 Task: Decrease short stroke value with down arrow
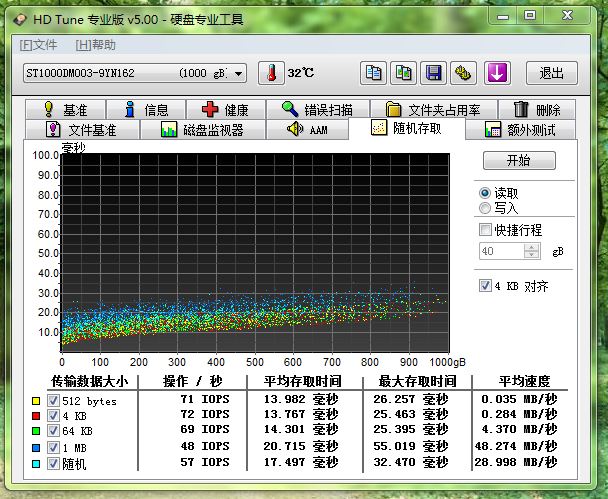pyautogui.click(x=532, y=255)
